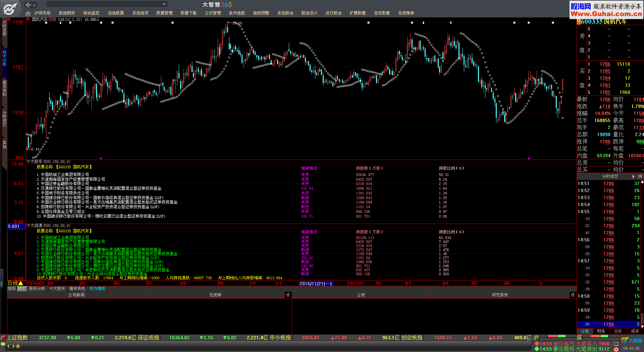This screenshot has width=644, height=352.
Task: Click the play arrow next to 分时成交
Action: (633, 176)
